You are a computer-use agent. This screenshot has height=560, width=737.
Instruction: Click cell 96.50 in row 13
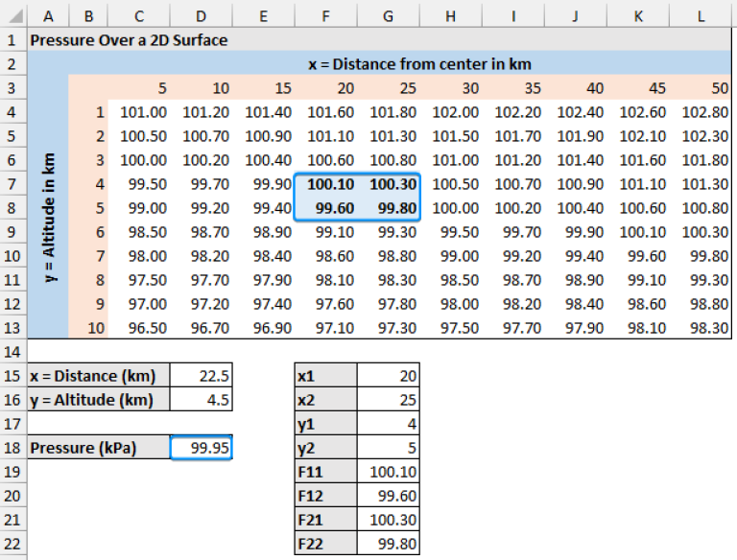tap(139, 327)
